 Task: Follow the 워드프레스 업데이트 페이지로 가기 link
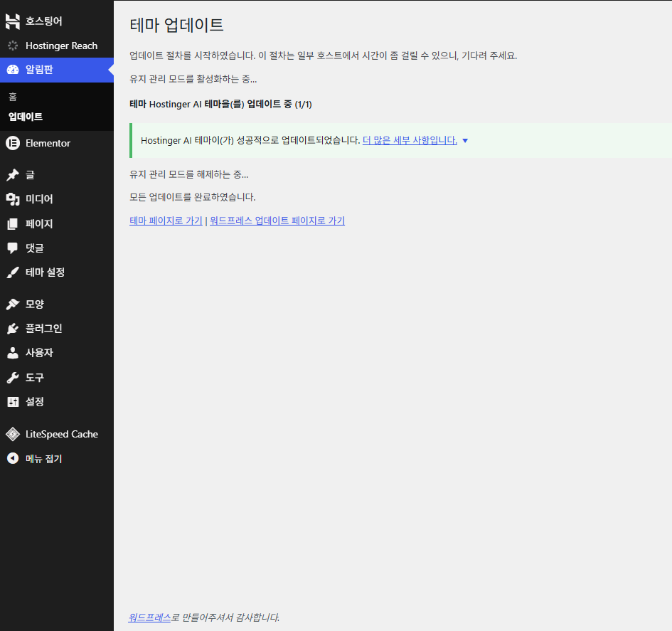[x=277, y=221]
